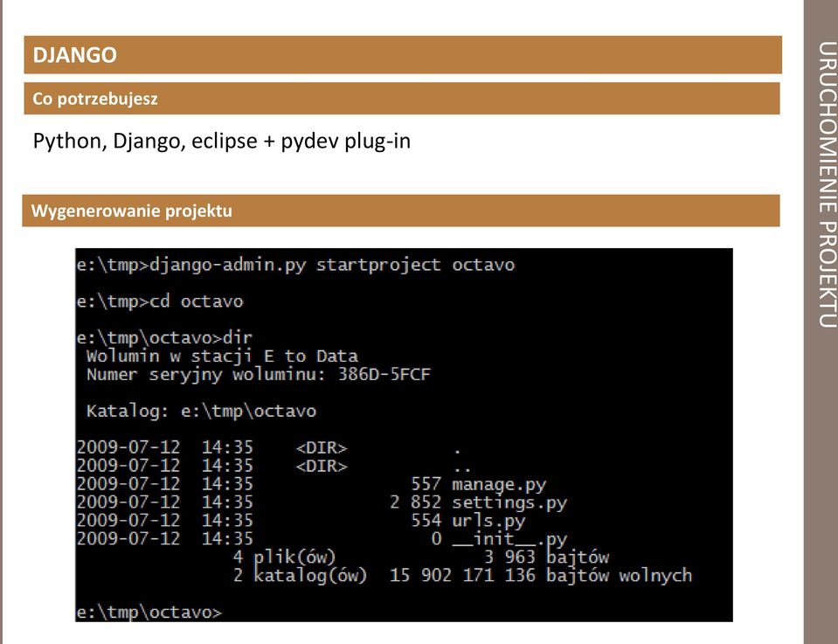Click 'Numer seryjny woluminu: 386D-5FCF' line
838x644 pixels.
click(x=258, y=375)
